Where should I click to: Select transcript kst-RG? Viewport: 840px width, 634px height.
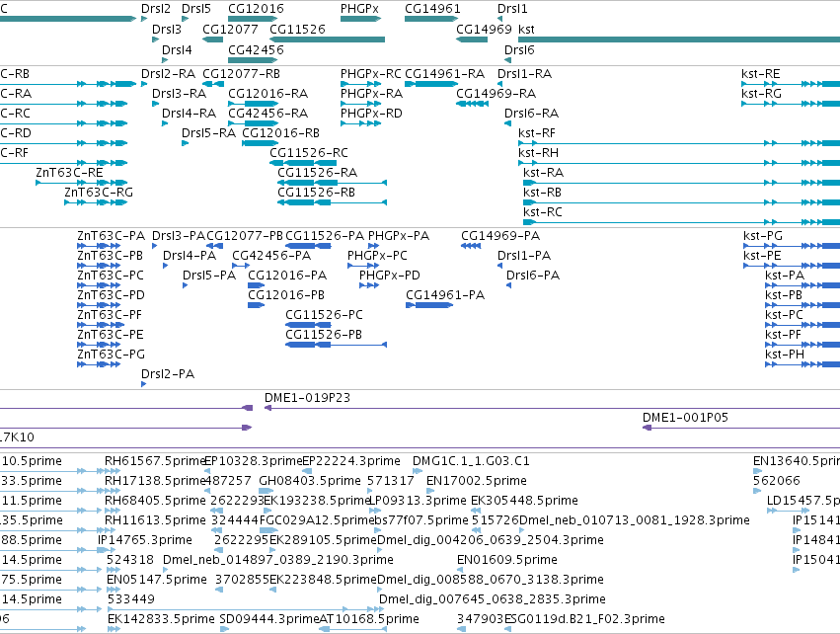761,93
